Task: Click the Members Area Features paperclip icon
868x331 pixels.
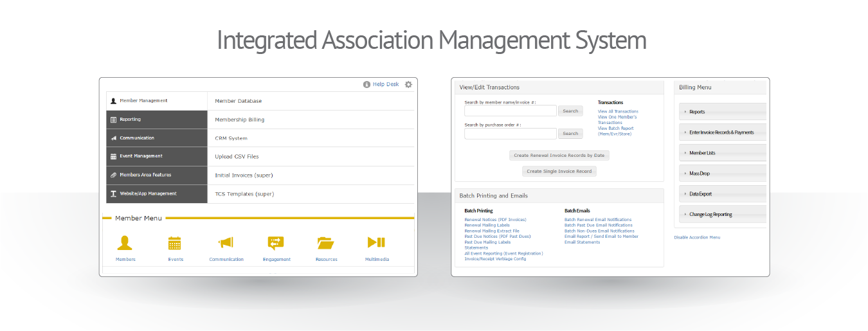Action: [x=113, y=175]
